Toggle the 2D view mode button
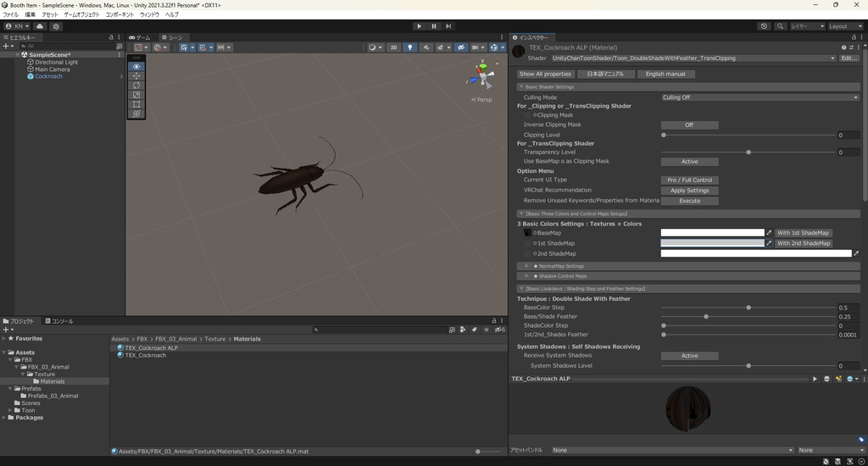The image size is (868, 466). pyautogui.click(x=393, y=47)
